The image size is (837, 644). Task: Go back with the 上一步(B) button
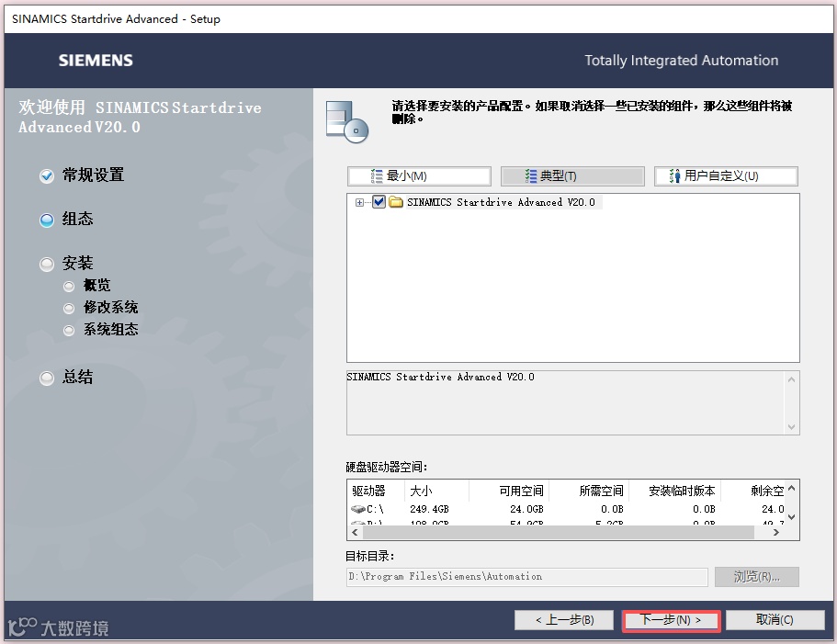coord(564,620)
